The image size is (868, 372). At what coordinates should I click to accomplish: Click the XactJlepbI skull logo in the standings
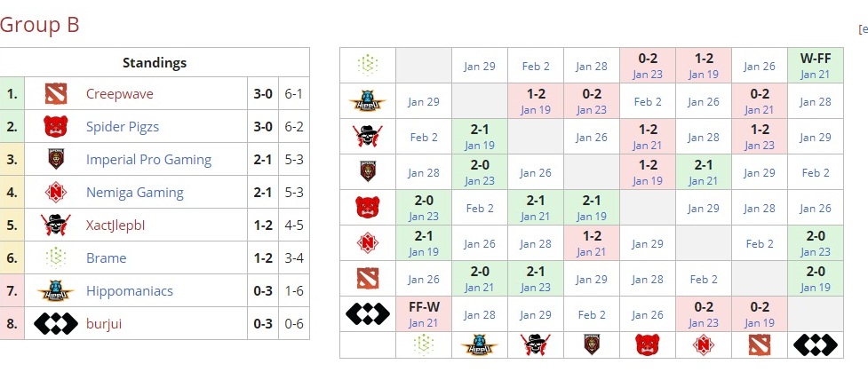[x=57, y=225]
